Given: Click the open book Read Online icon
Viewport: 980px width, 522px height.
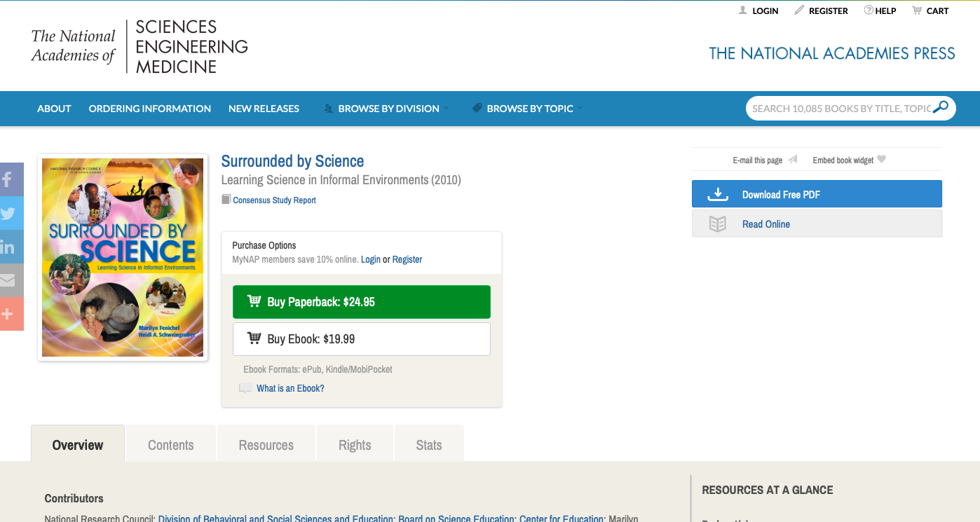Looking at the screenshot, I should [x=717, y=224].
